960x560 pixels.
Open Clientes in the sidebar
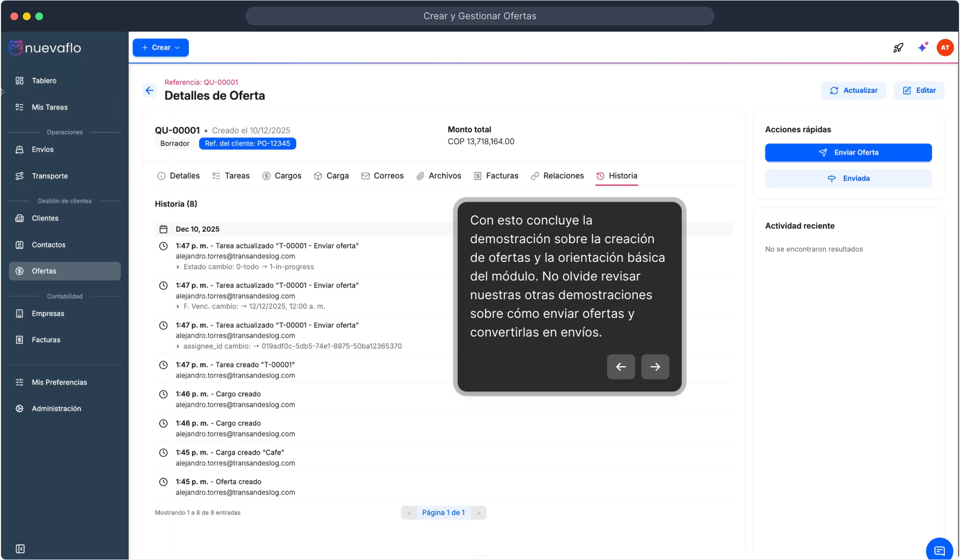45,218
